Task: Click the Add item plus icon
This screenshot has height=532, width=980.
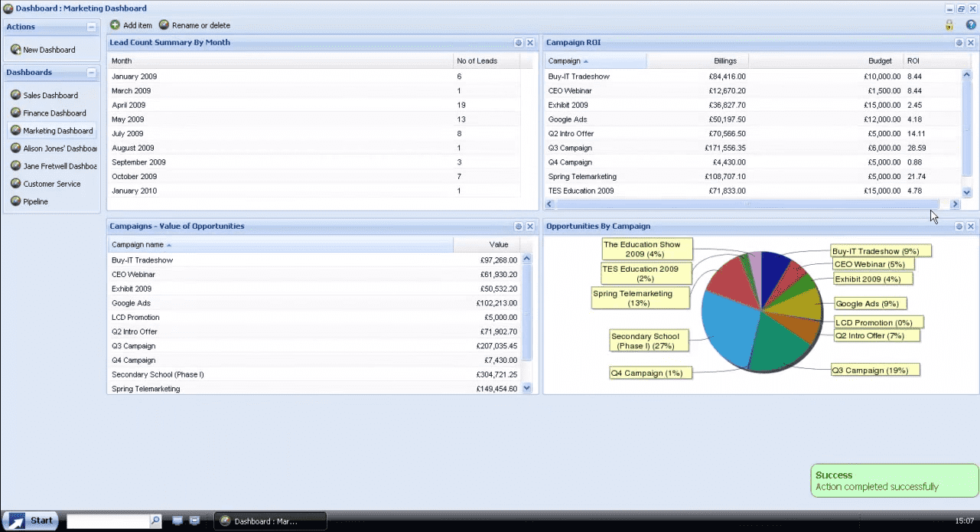Action: coord(116,25)
